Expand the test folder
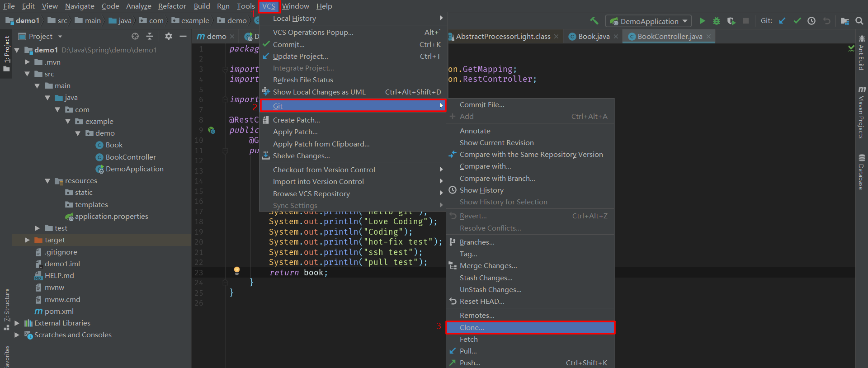 [x=38, y=228]
